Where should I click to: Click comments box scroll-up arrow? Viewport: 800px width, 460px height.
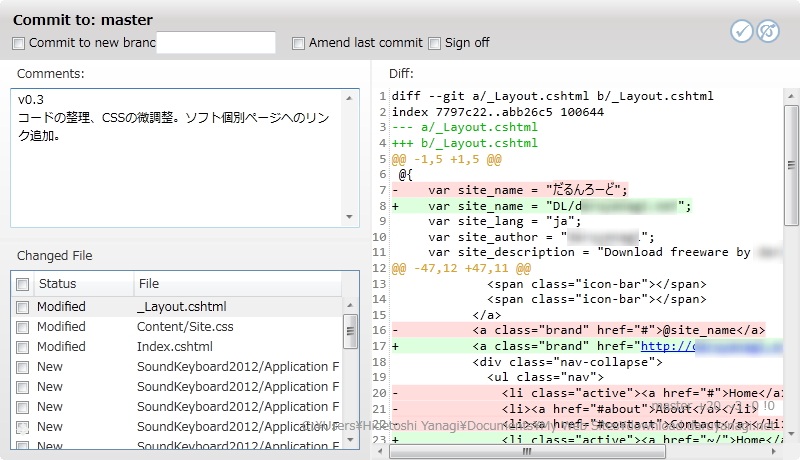tap(349, 97)
